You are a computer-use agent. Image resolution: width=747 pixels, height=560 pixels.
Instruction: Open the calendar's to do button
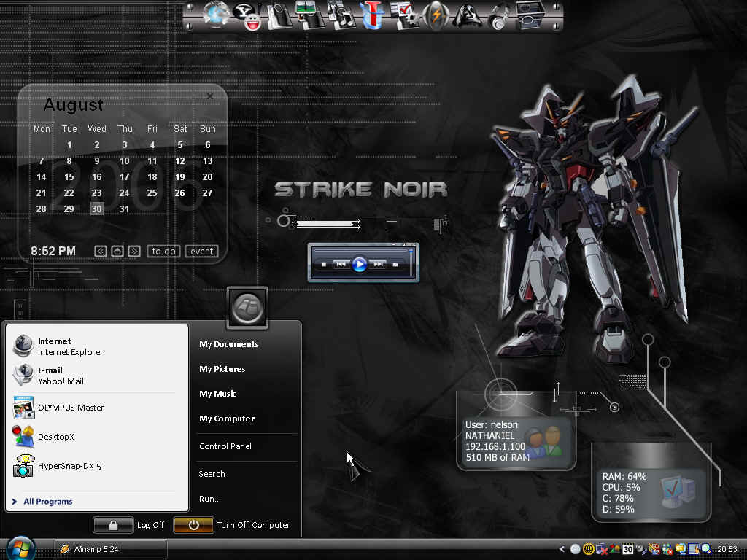[164, 252]
